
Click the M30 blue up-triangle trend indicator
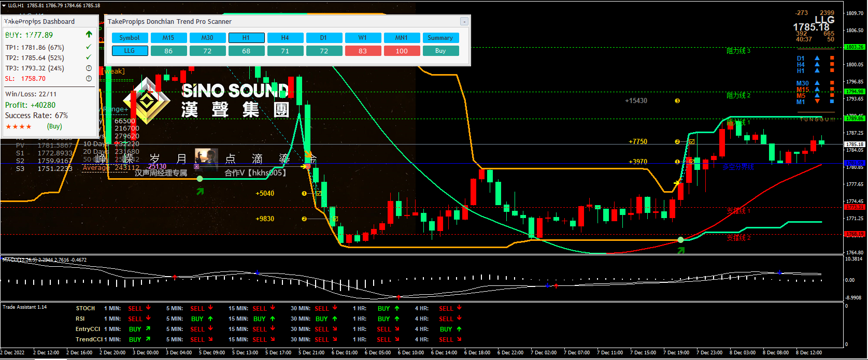point(817,83)
